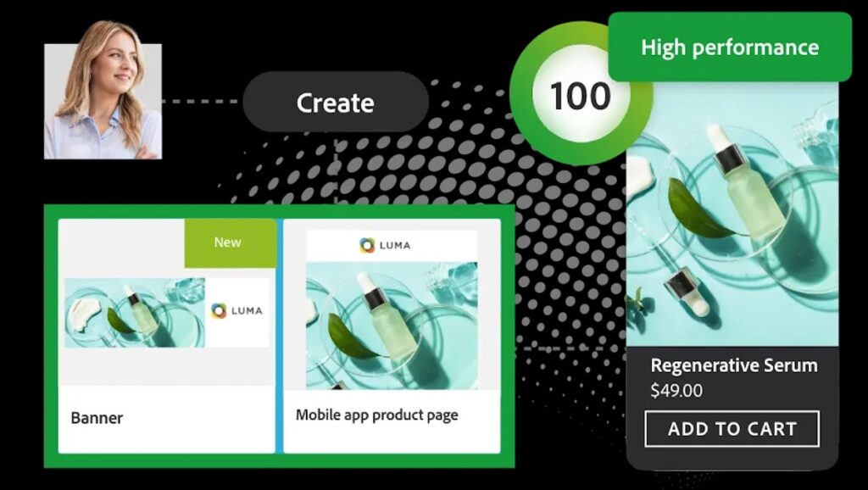Click the $49.00 price text
Image resolution: width=868 pixels, height=490 pixels.
tap(676, 391)
